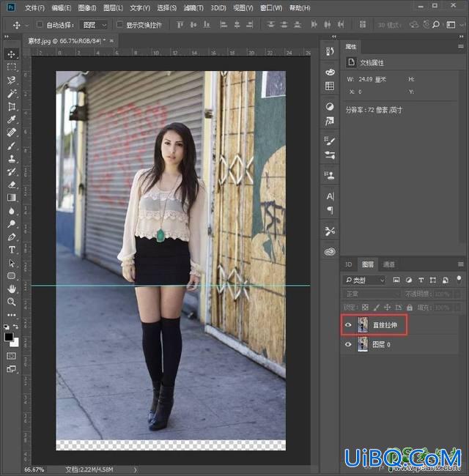Screen dimensions: 469x476
Task: Select the History Brush tool
Action: pos(12,172)
